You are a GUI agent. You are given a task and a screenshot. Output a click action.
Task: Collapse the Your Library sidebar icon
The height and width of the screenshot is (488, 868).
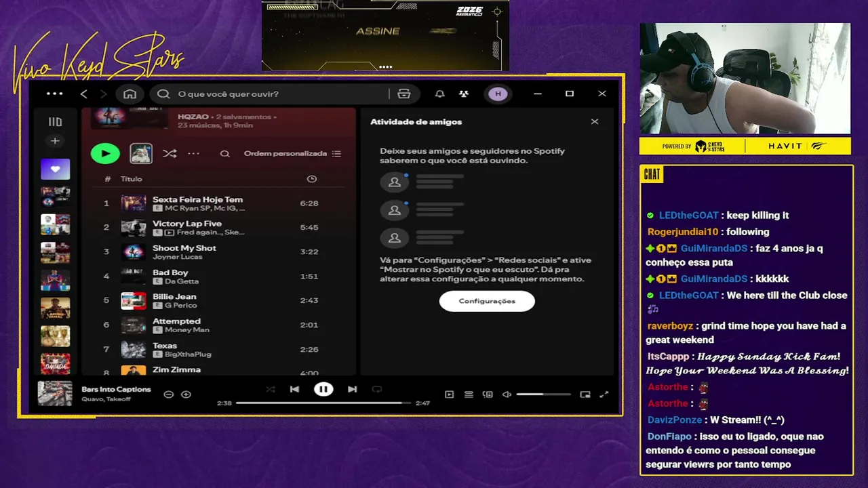(x=55, y=122)
